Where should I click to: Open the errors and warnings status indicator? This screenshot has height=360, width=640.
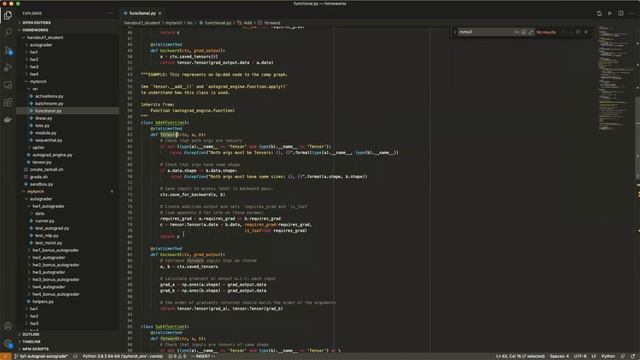178,356
